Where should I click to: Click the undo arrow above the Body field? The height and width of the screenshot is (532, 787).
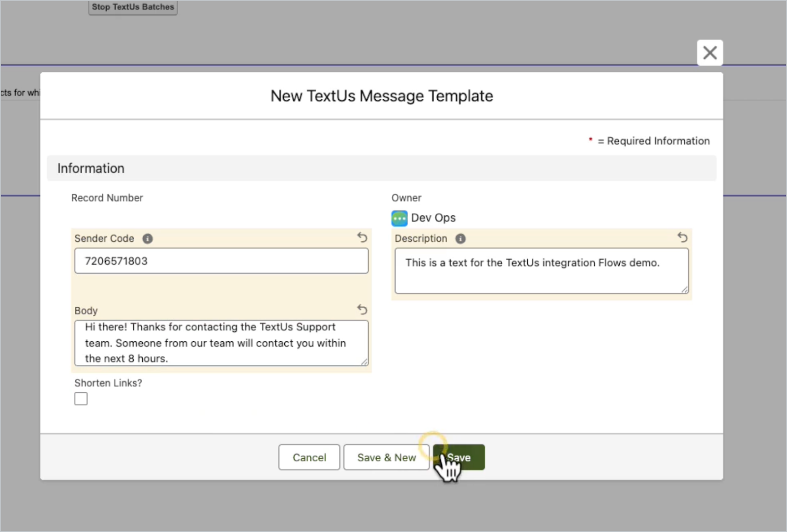[363, 310]
